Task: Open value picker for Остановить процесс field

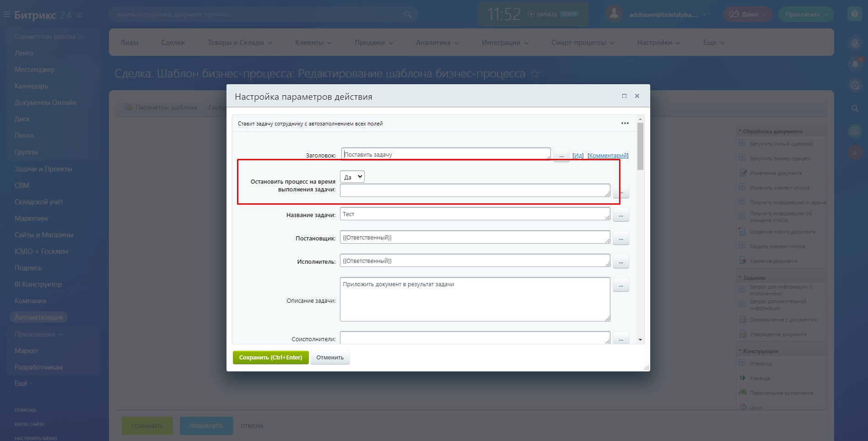Action: 622,191
